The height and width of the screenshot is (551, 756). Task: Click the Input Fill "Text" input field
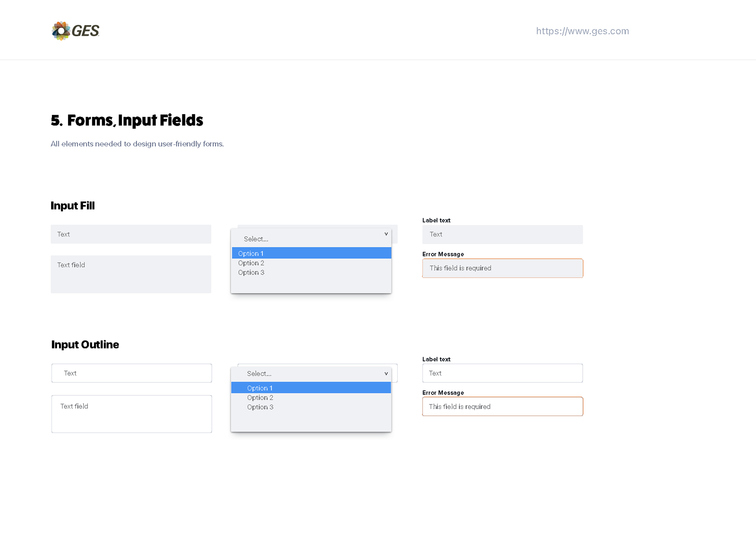point(131,234)
